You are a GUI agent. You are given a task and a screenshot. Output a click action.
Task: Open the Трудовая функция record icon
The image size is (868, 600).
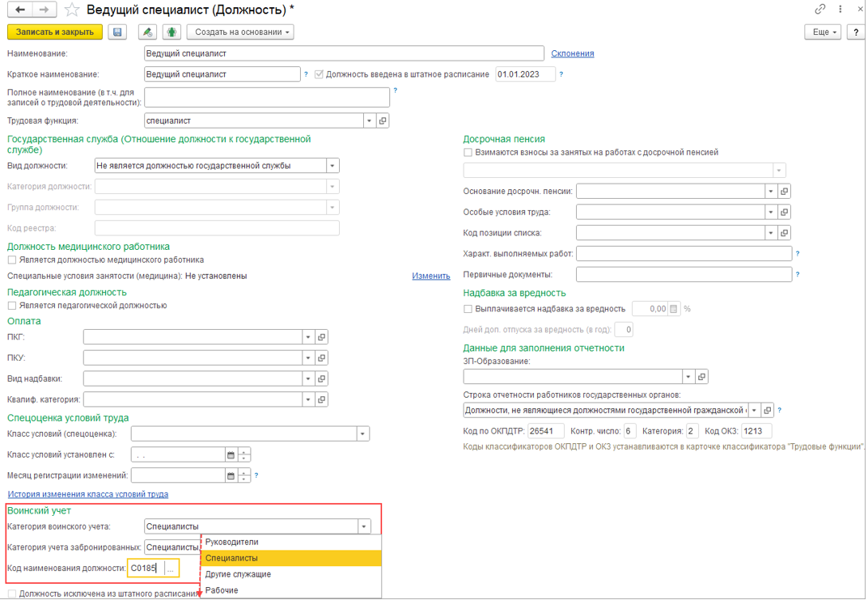tap(383, 120)
